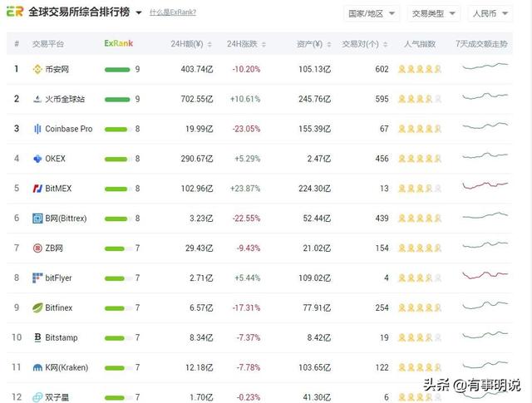Click the BitMEX logo icon
This screenshot has width=532, height=403.
pos(37,189)
